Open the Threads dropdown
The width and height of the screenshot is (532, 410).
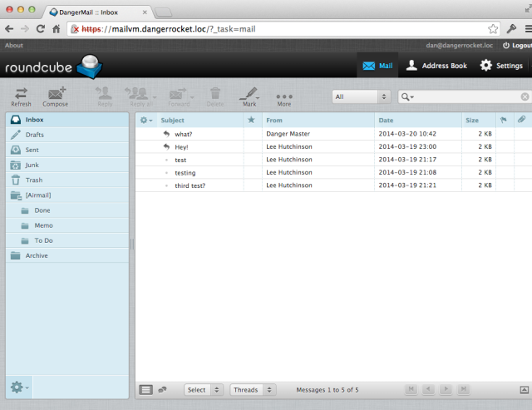253,390
